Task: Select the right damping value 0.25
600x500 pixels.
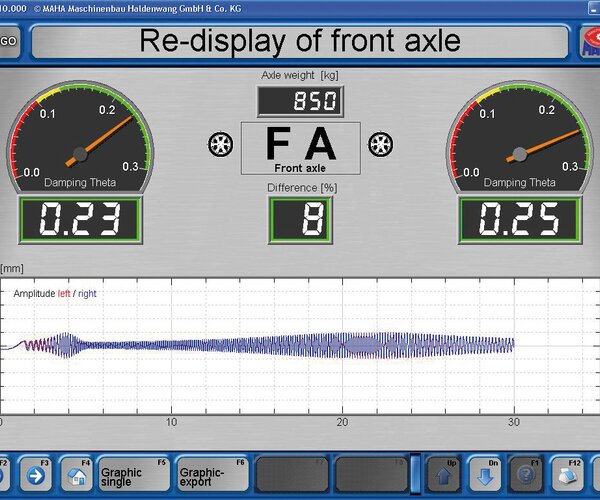Action: tap(518, 220)
